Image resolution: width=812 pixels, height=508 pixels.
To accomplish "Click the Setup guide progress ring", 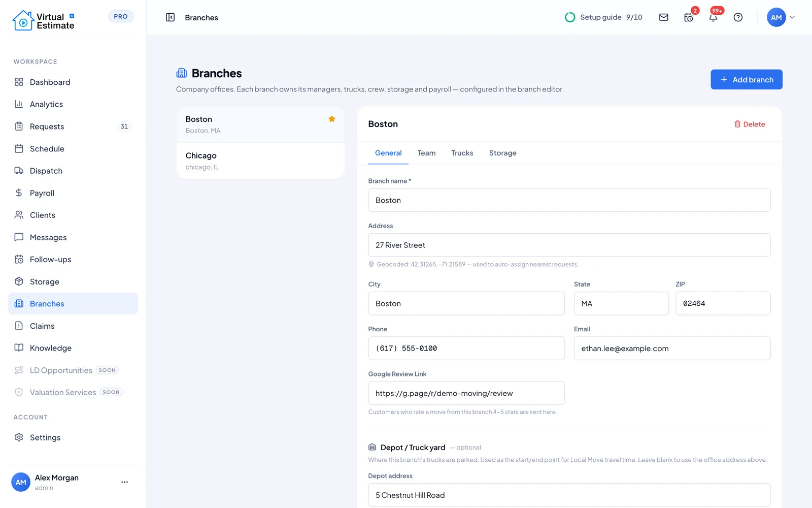I will tap(570, 17).
